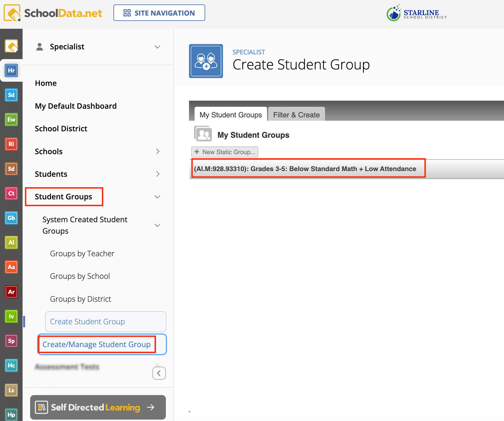Click the Starline School District logo
Screen dimensions: 504x421
(417, 13)
